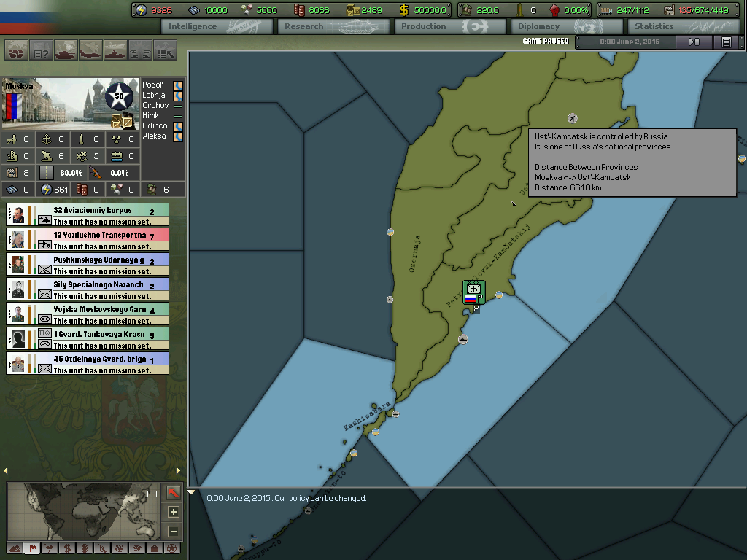Click the Intelligence tab
Screen dimensions: 747x560
216,26
